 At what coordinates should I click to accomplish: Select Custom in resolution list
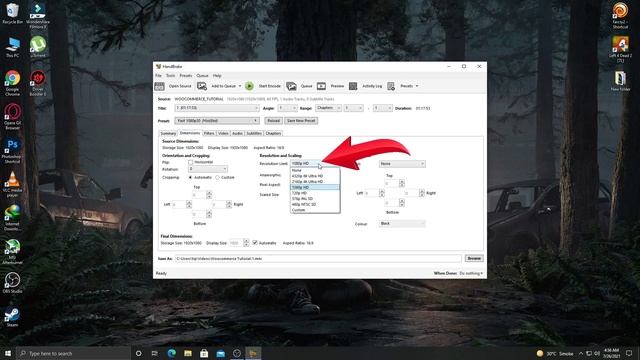pyautogui.click(x=315, y=210)
